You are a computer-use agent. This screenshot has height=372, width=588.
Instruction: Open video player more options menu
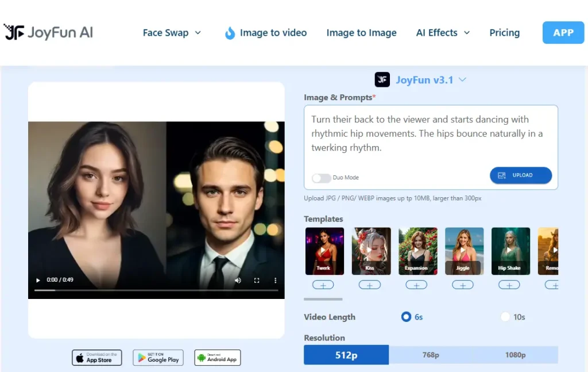pos(275,280)
